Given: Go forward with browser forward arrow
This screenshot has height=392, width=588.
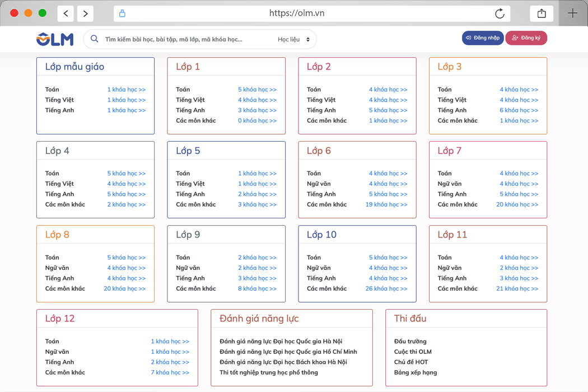Looking at the screenshot, I should [85, 13].
